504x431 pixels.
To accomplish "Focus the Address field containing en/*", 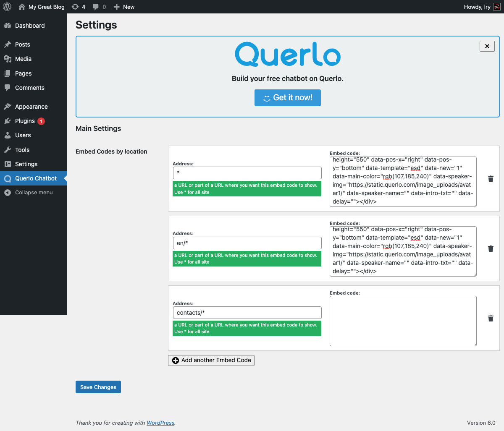I will pyautogui.click(x=247, y=243).
